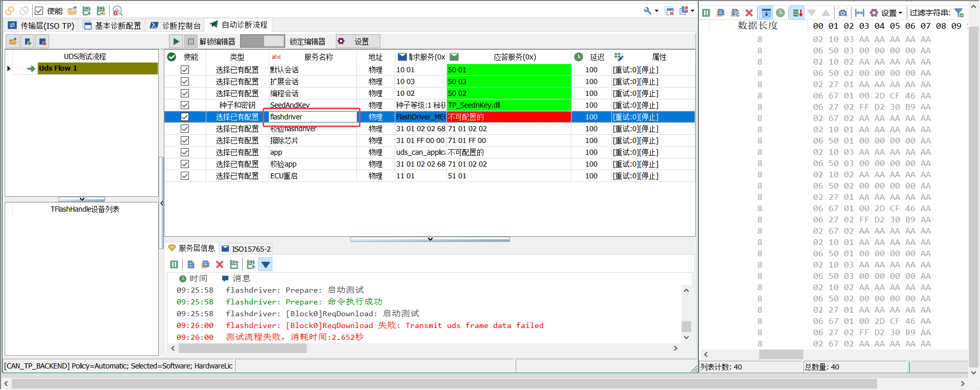The width and height of the screenshot is (980, 390).
Task: Switch to 传输层(ISO TP) tab
Action: coord(41,25)
